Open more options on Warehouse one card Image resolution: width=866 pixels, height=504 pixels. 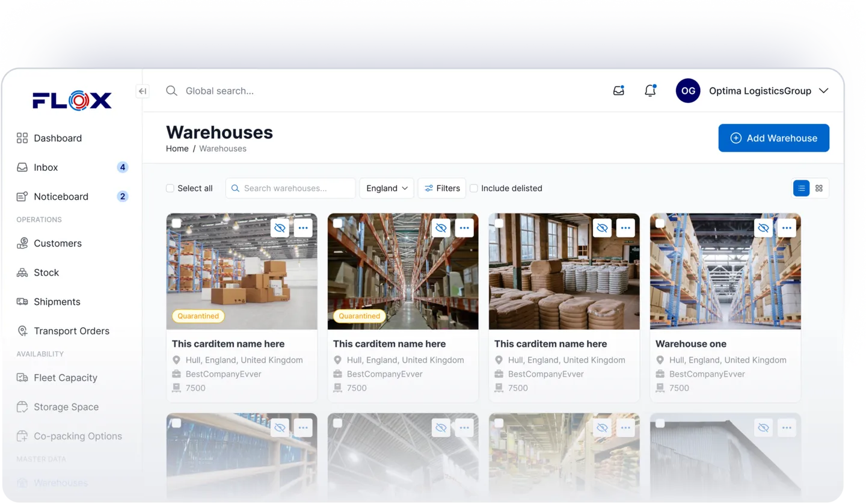pyautogui.click(x=787, y=228)
